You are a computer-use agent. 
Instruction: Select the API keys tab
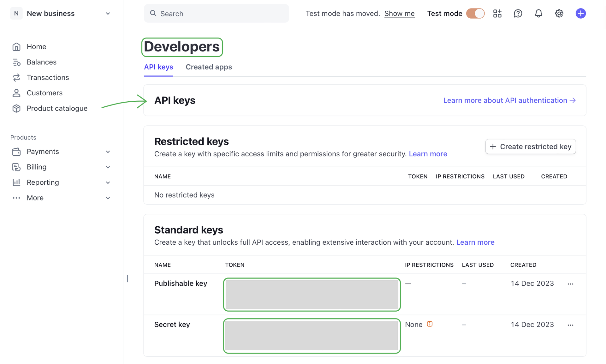[x=158, y=67]
